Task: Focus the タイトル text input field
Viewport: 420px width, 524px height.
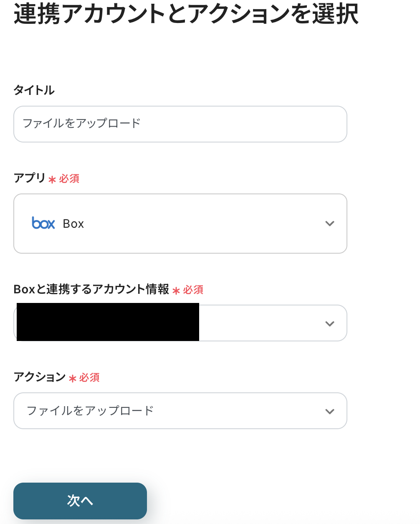Action: 180,124
